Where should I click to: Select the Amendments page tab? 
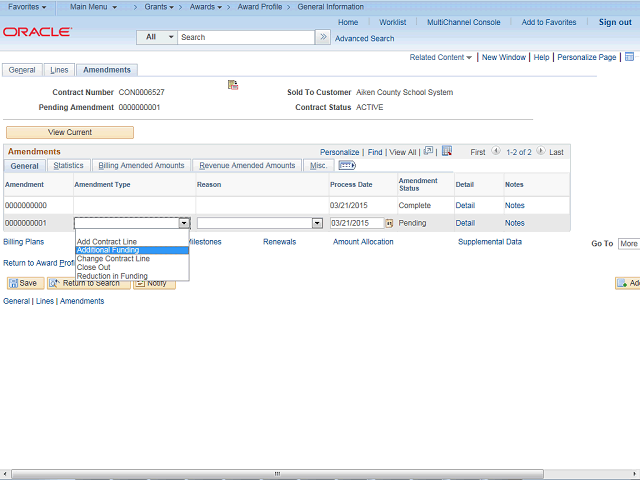[107, 70]
